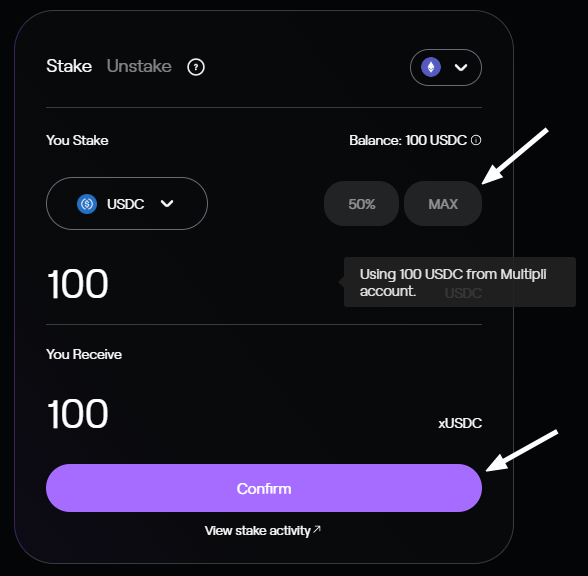
Task: Click the Multipli account tooltip message
Action: click(460, 282)
